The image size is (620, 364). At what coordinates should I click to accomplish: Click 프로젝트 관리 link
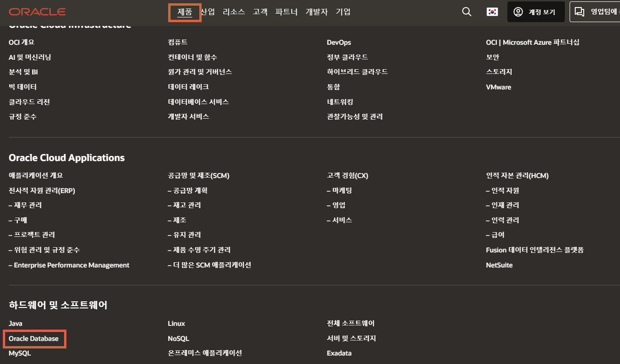32,235
